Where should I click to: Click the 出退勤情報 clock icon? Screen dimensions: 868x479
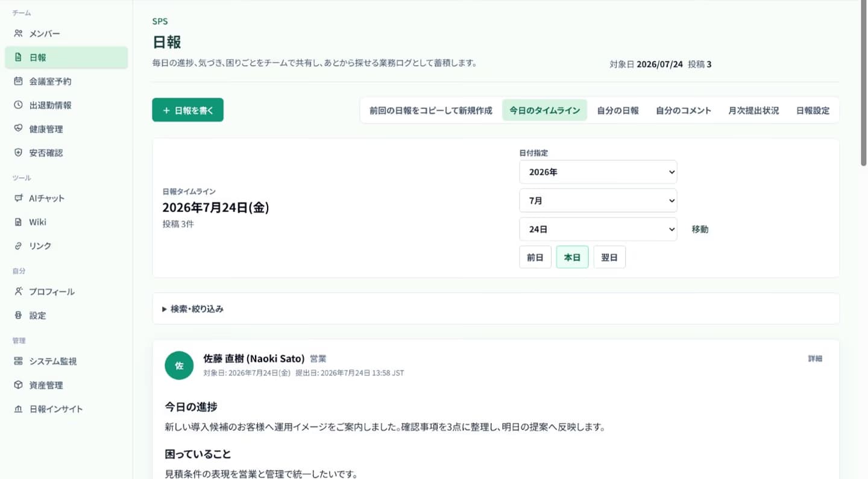click(x=18, y=105)
